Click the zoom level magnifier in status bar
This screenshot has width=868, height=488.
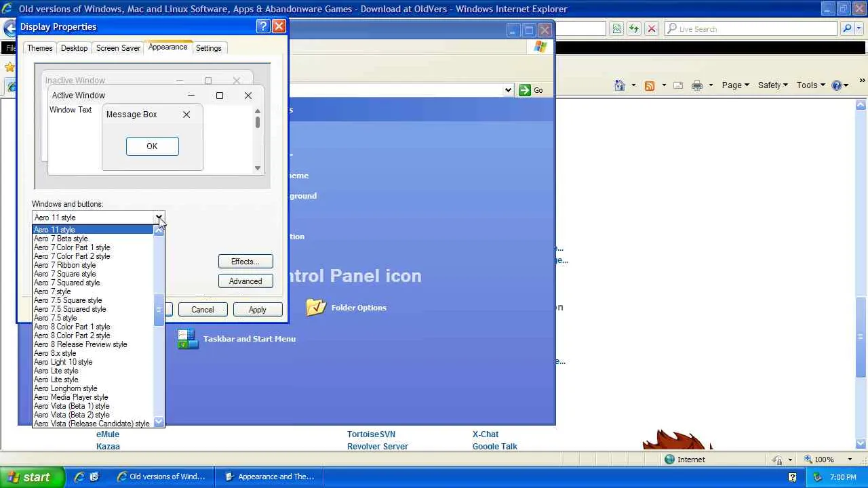pos(808,460)
